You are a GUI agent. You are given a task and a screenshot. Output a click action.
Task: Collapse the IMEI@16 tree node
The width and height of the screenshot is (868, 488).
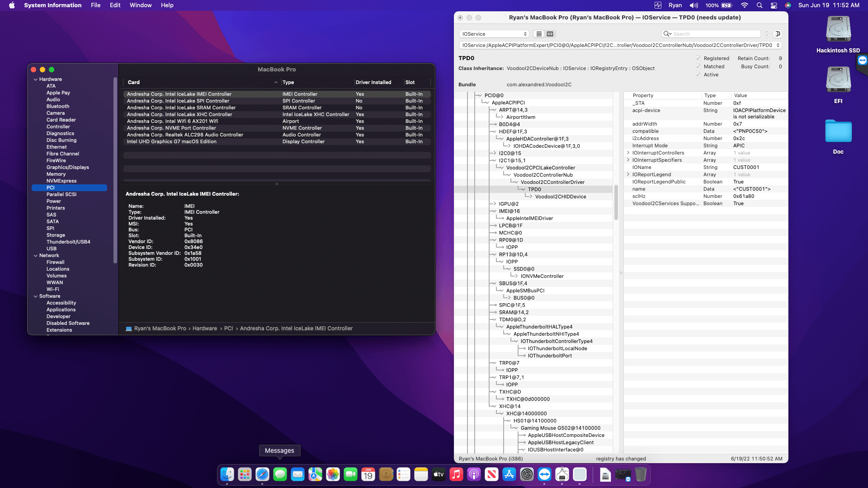point(495,211)
